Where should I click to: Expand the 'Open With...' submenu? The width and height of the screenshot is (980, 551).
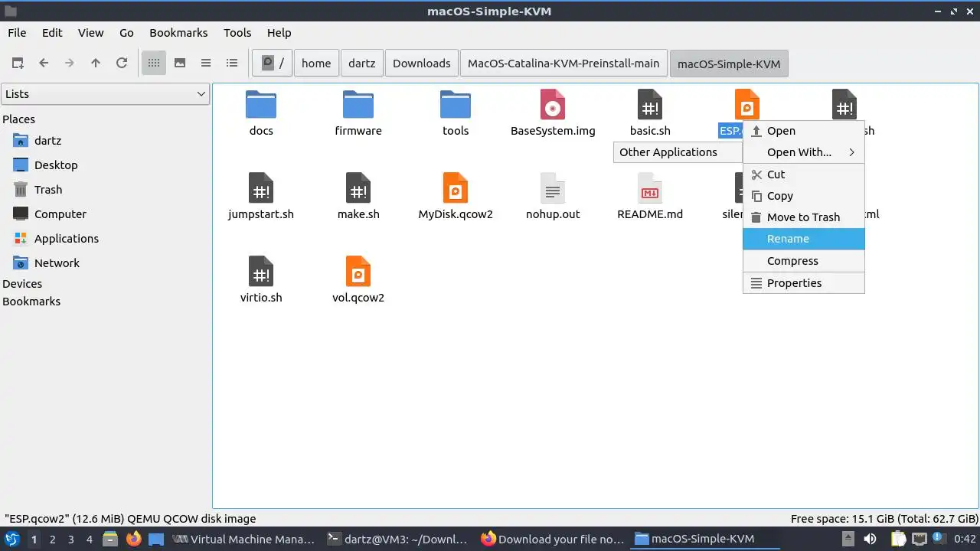click(x=804, y=152)
